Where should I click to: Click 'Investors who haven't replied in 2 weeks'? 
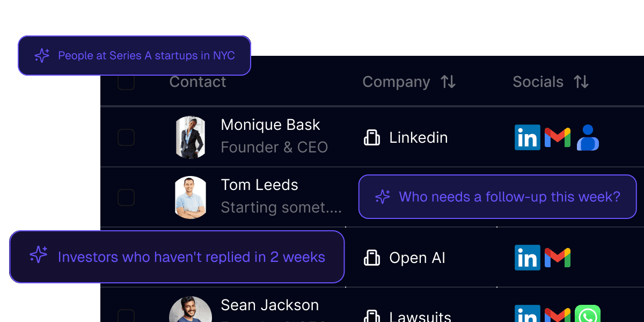pos(177,257)
